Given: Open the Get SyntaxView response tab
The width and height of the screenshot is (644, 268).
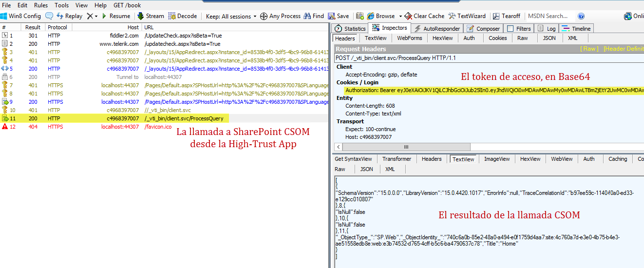Looking at the screenshot, I should (353, 159).
